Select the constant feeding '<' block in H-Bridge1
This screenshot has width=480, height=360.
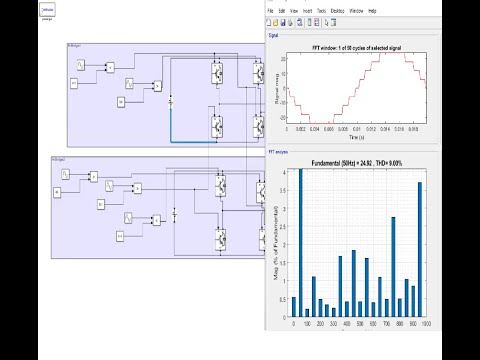tap(74, 83)
